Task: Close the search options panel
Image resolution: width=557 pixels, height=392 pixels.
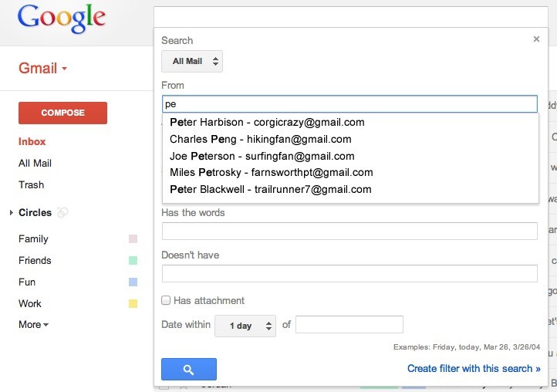Action: click(x=536, y=39)
